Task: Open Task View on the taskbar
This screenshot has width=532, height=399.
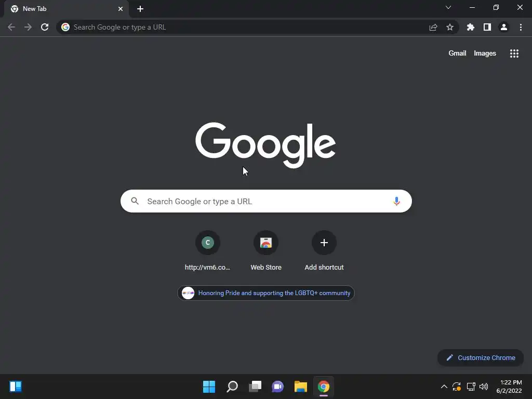Action: 255,387
